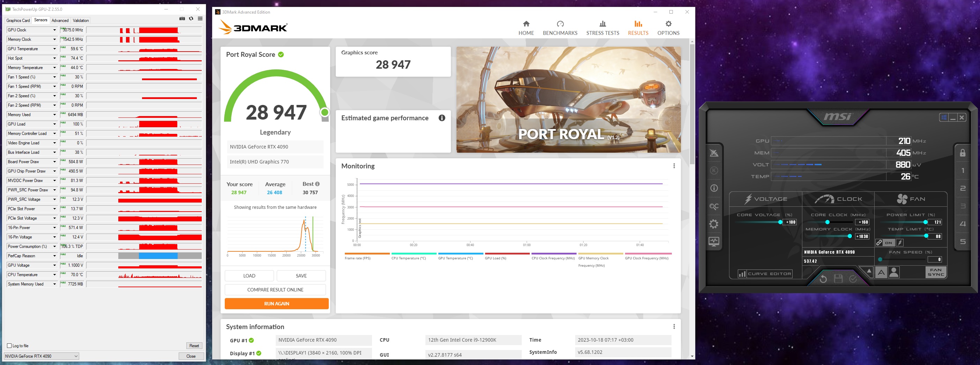Open the GPU Load sensor dropdown
980x365 pixels.
coord(54,124)
